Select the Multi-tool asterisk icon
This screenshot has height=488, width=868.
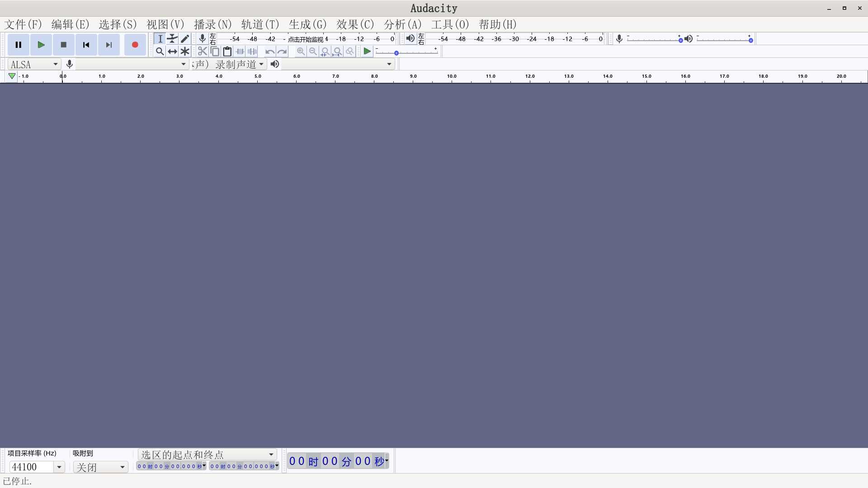[185, 52]
